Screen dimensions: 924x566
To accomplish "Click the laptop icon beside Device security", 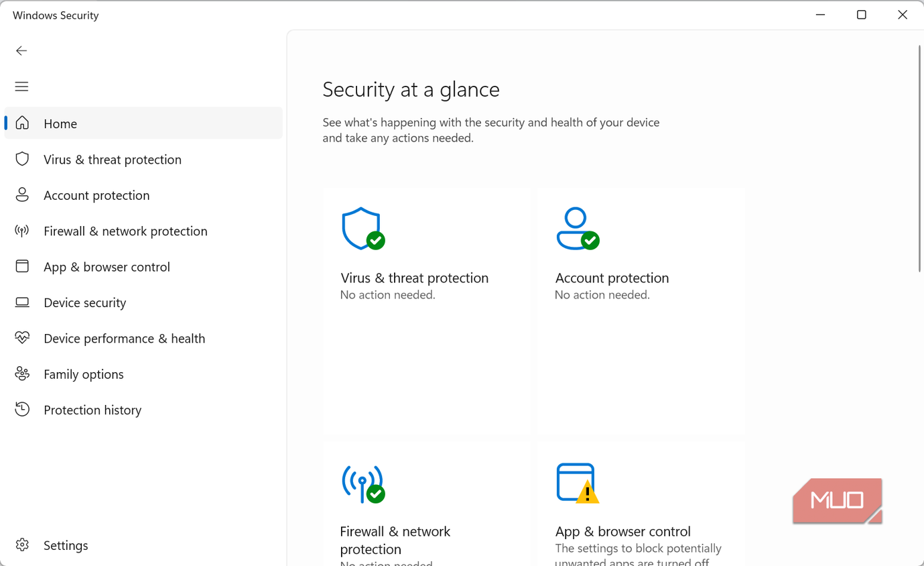I will click(22, 302).
